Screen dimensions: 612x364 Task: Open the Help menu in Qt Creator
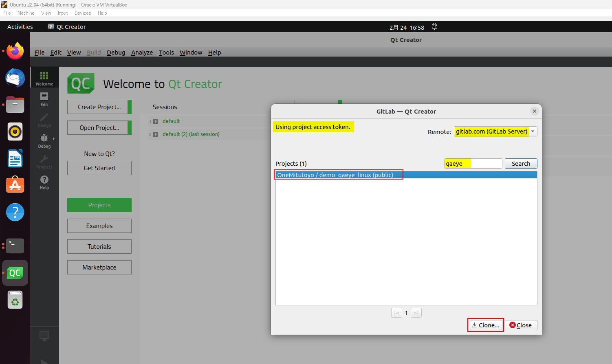pos(214,53)
